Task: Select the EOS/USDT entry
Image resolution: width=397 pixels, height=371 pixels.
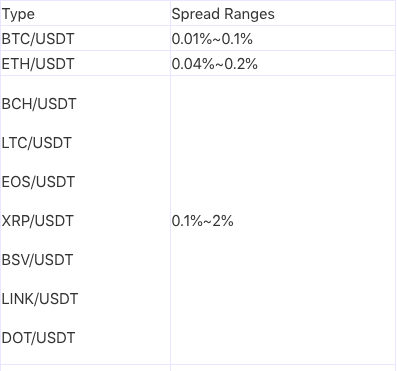Action: tap(38, 182)
